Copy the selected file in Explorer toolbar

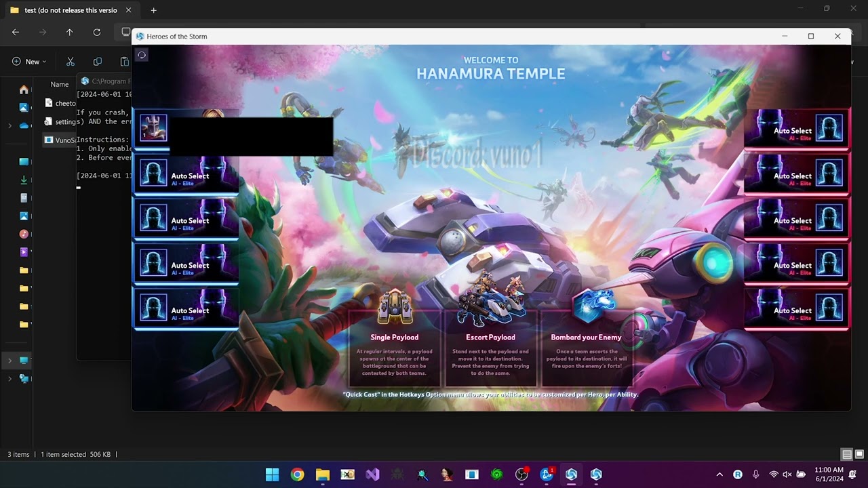(98, 62)
